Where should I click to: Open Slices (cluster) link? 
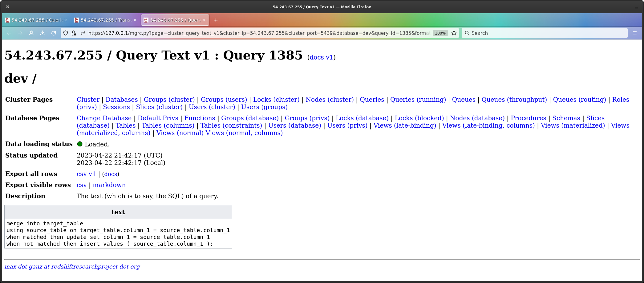pyautogui.click(x=159, y=107)
